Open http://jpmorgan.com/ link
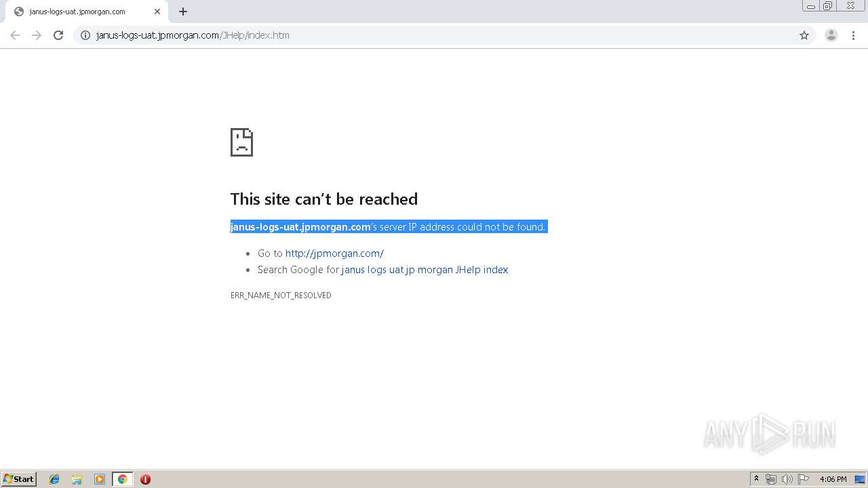 coord(334,253)
